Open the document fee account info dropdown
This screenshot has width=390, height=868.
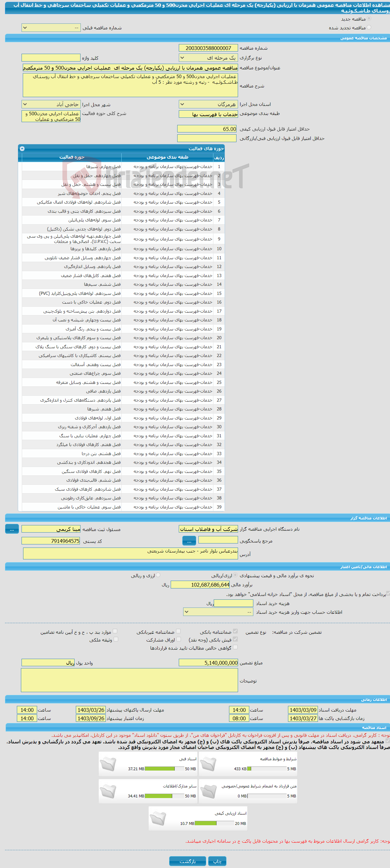click(x=218, y=612)
